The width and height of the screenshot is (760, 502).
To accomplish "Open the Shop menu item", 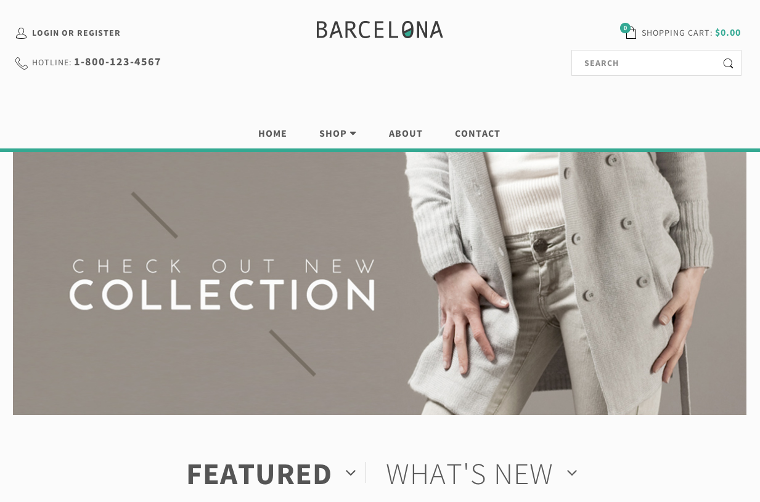I will [x=333, y=134].
